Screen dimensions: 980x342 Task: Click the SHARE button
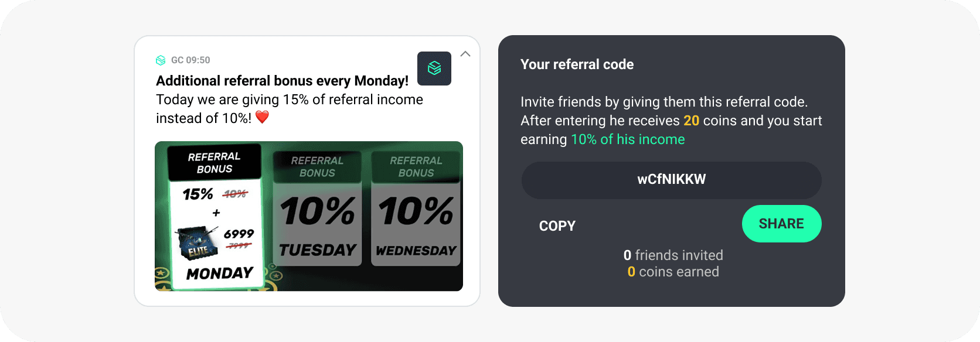(x=782, y=224)
